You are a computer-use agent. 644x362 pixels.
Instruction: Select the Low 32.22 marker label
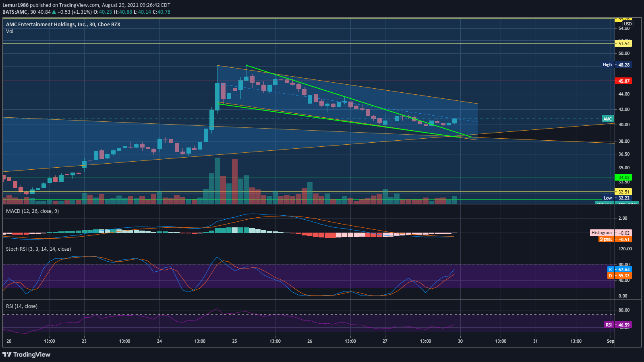click(616, 198)
